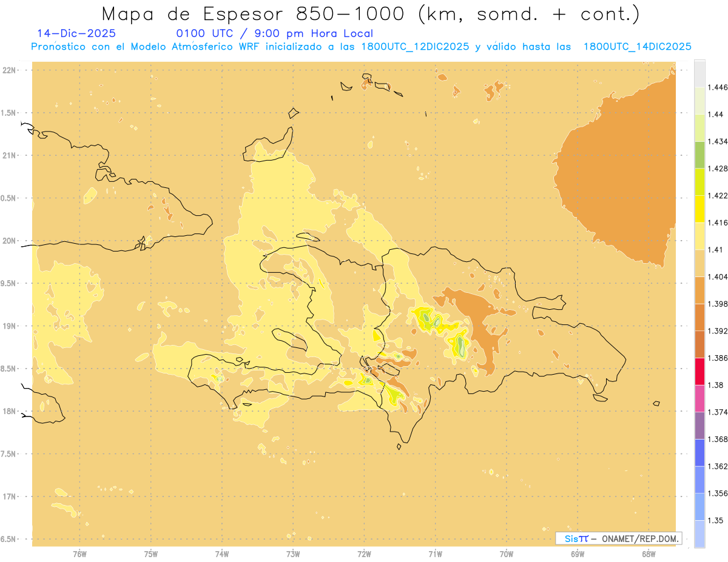Click the longitude label '73W'

click(x=293, y=554)
